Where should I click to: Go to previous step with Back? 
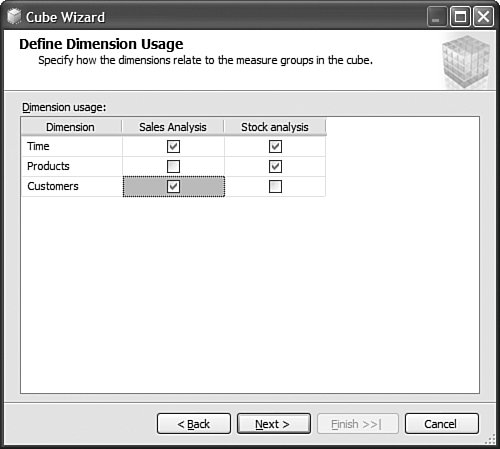(x=194, y=424)
